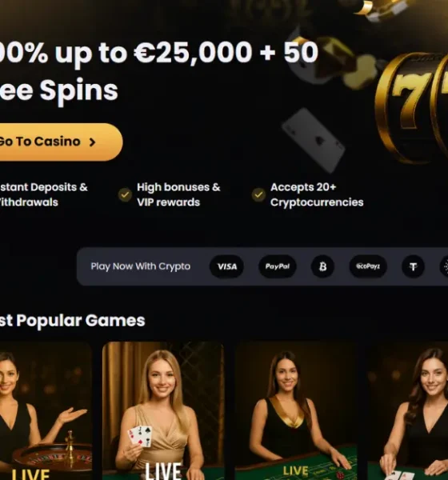Click the Popular Games section heading
The height and width of the screenshot is (480, 448).
(72, 321)
